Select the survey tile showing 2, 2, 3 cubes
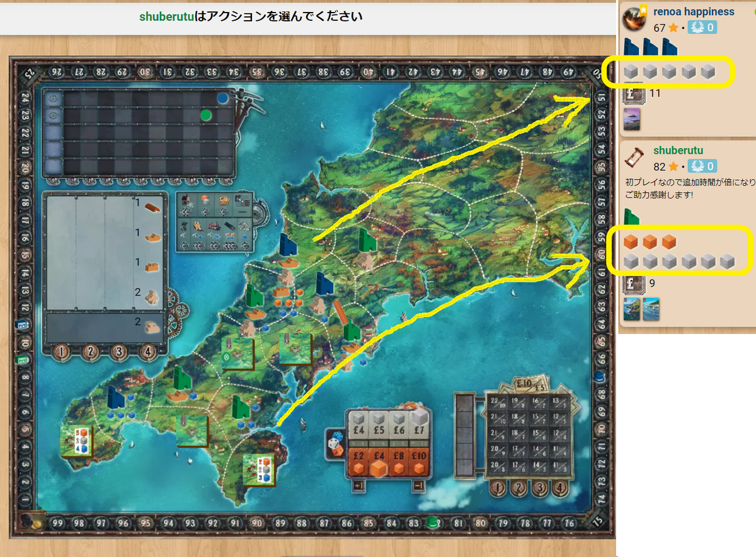 260,470
